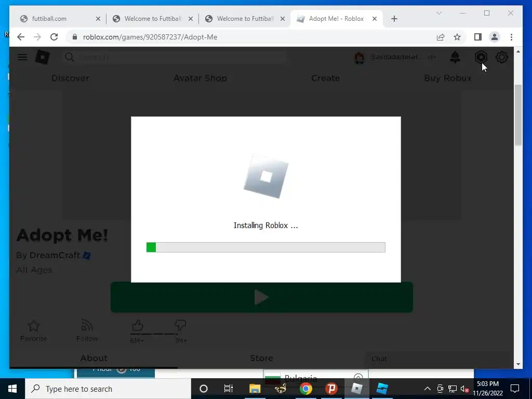Open Chrome profile avatar menu
Image resolution: width=532 pixels, height=399 pixels.
coord(495,37)
